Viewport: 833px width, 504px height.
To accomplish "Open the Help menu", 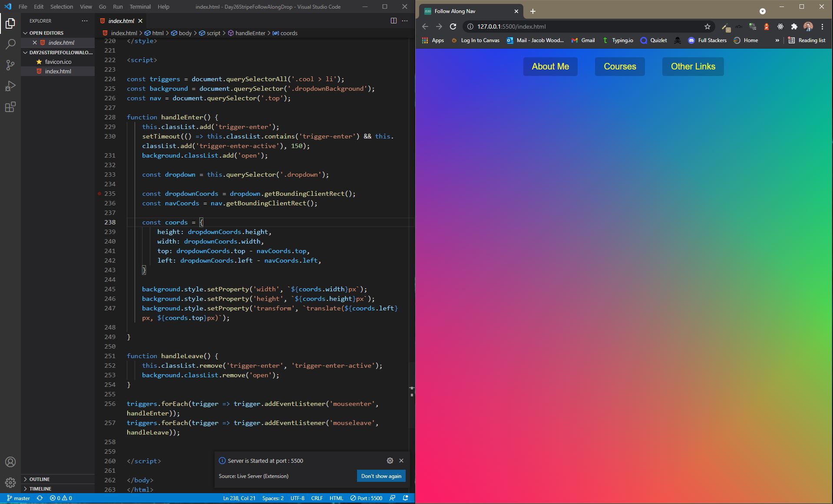I will point(163,7).
